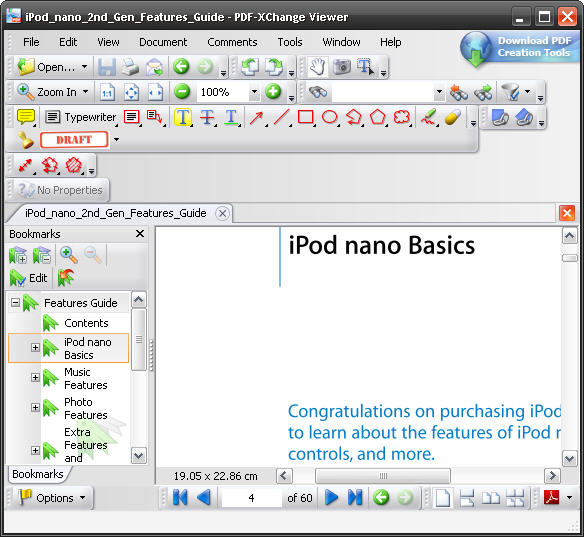Image resolution: width=584 pixels, height=537 pixels.
Task: Select the Underline text tool
Action: pos(231,117)
